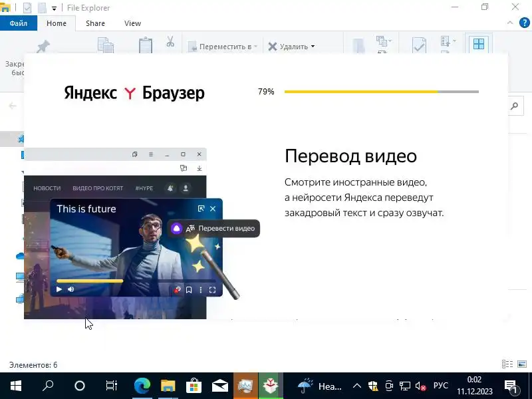This screenshot has height=399, width=532.
Task: Open the Файл menu in File Explorer
Action: click(x=19, y=23)
